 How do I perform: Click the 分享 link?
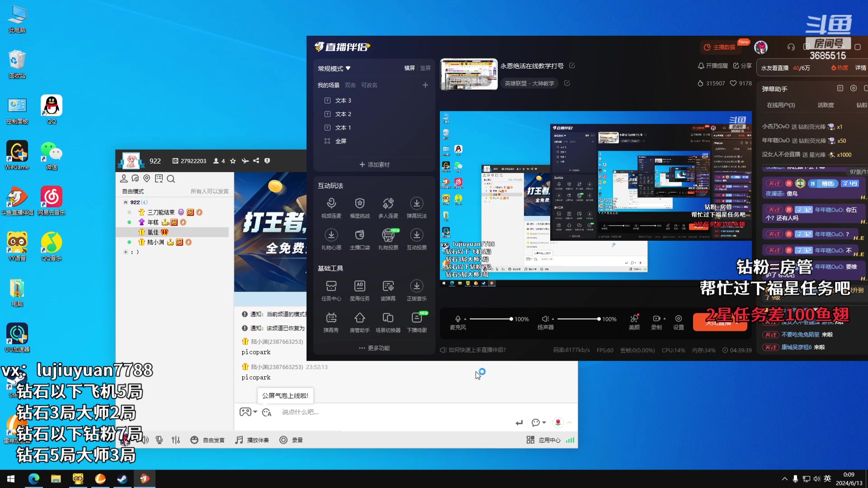742,66
